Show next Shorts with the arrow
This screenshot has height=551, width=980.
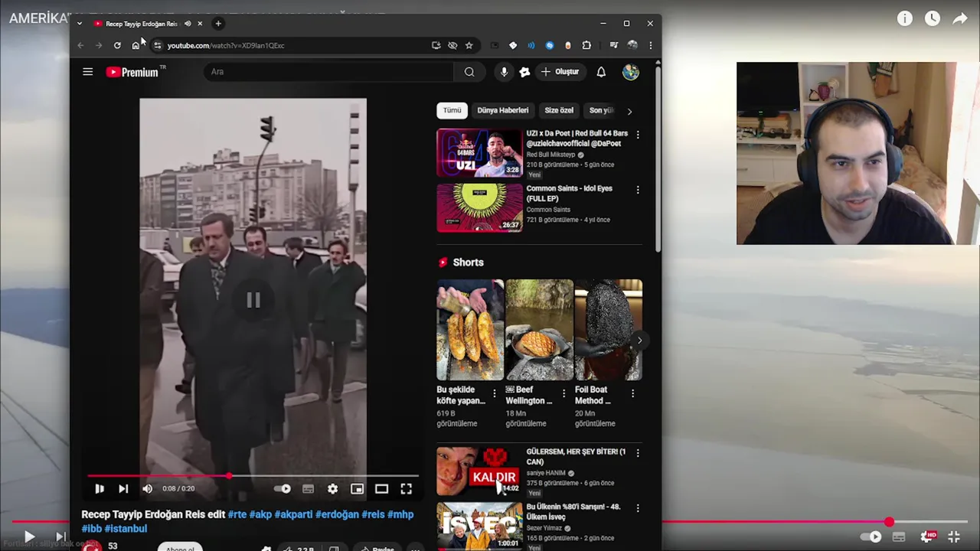coord(639,341)
